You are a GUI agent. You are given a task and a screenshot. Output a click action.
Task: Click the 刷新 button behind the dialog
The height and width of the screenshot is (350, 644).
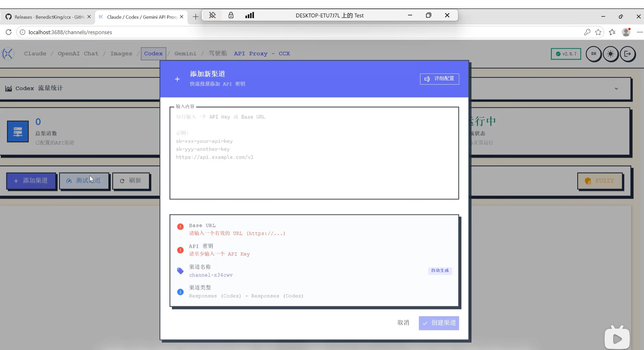tap(131, 181)
